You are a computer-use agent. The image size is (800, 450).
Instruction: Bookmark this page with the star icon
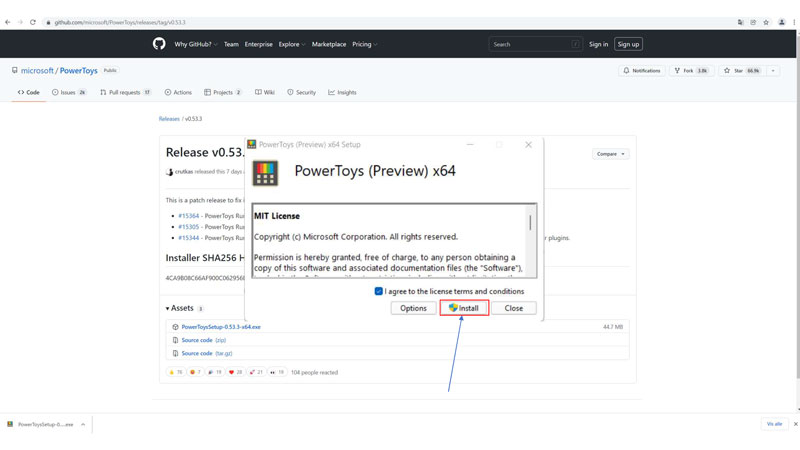[x=766, y=22]
